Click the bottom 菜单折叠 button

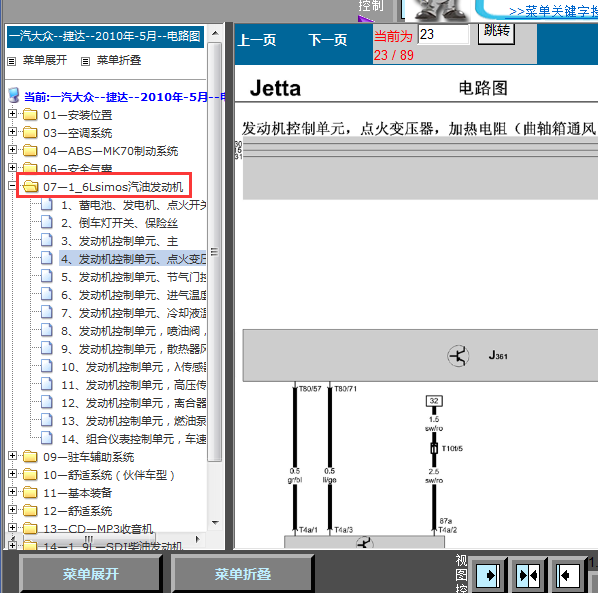tap(243, 574)
